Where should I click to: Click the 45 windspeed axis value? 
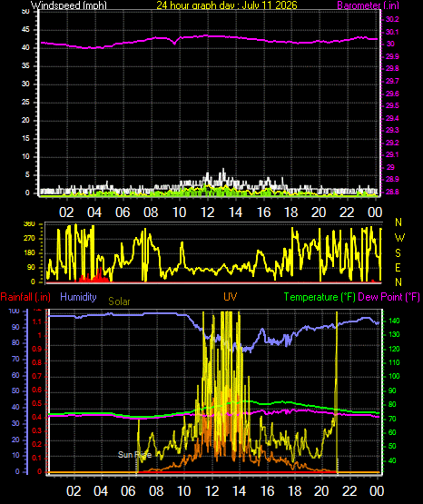(x=25, y=30)
